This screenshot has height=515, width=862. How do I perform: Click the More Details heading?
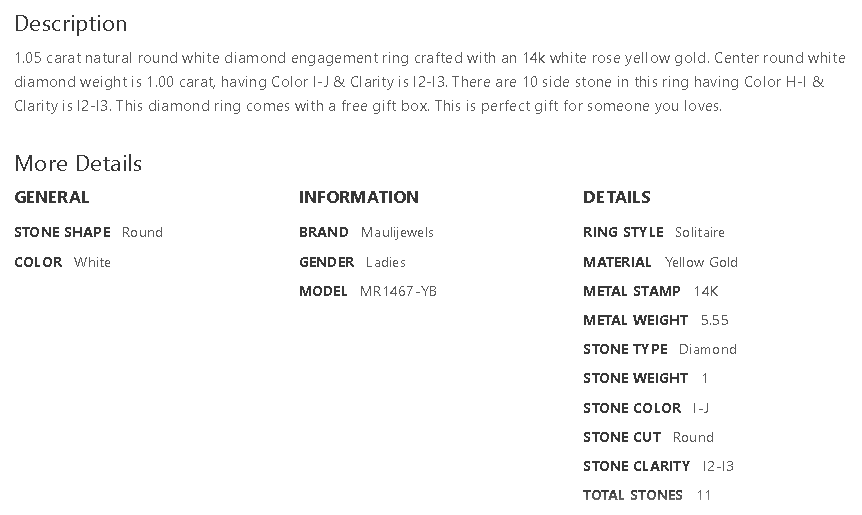pos(78,164)
